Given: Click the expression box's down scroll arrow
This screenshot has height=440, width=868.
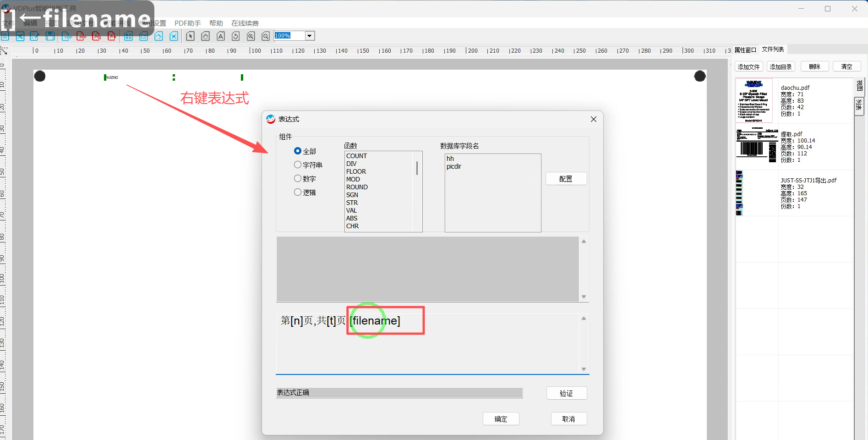Looking at the screenshot, I should pyautogui.click(x=584, y=369).
